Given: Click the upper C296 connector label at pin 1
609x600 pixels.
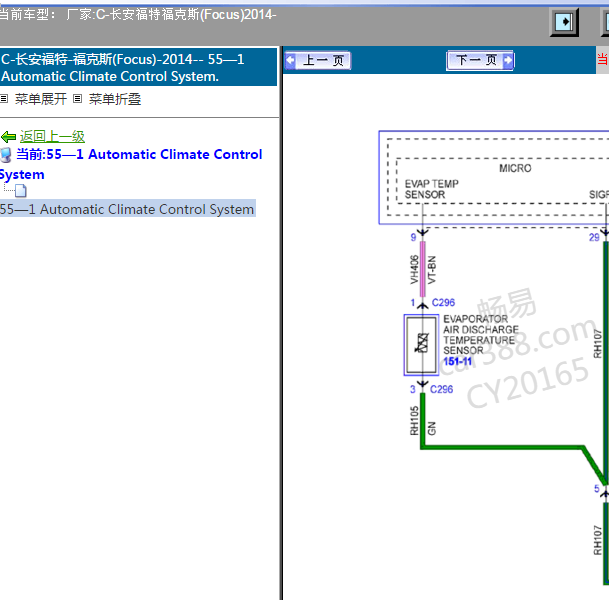Looking at the screenshot, I should coord(443,303).
